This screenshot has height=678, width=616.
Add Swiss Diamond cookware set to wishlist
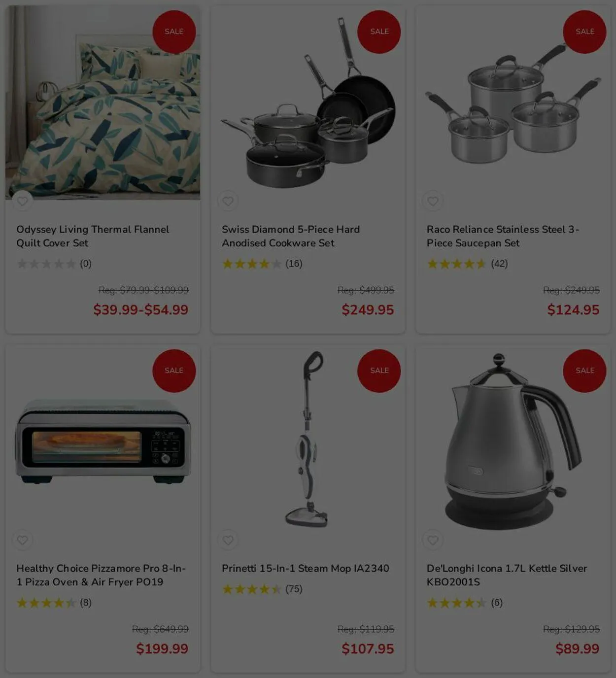click(228, 201)
